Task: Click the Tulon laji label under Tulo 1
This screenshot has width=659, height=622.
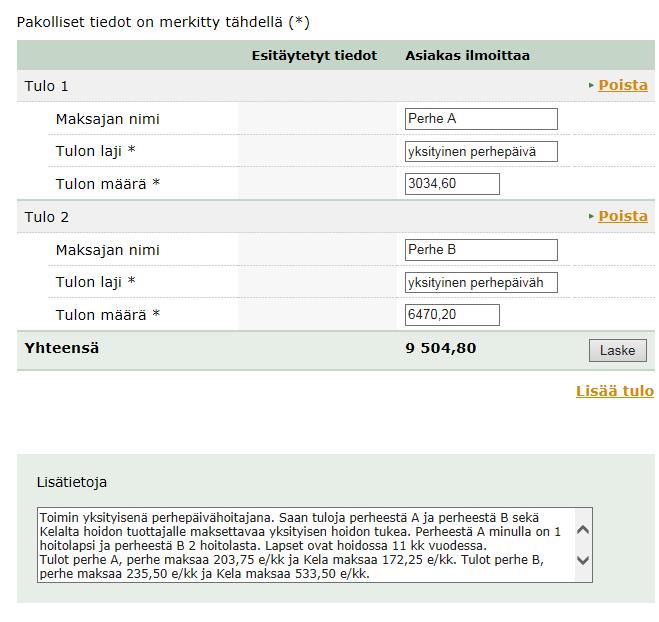Action: click(95, 151)
